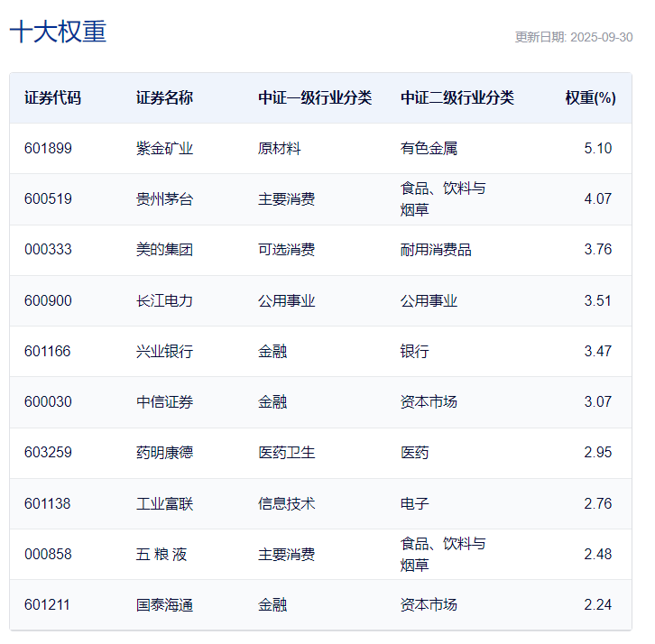Image resolution: width=655 pixels, height=644 pixels.
Task: Click 金融 in the 国泰海通 row
Action: point(272,604)
